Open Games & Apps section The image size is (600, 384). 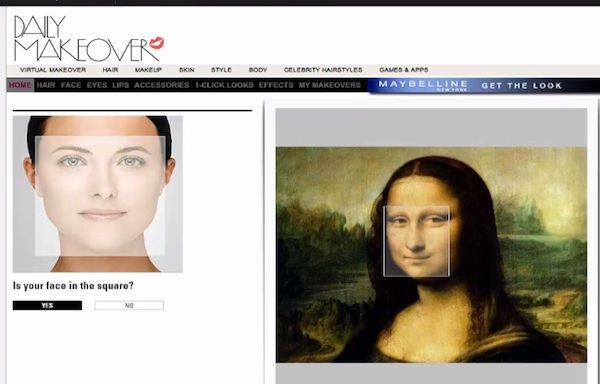(x=404, y=70)
